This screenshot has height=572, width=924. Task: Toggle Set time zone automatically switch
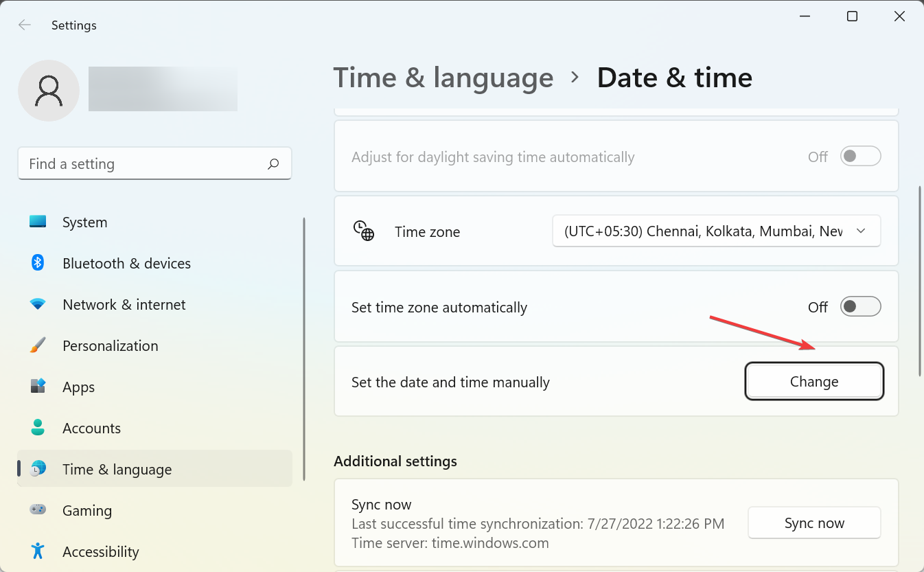pos(860,307)
